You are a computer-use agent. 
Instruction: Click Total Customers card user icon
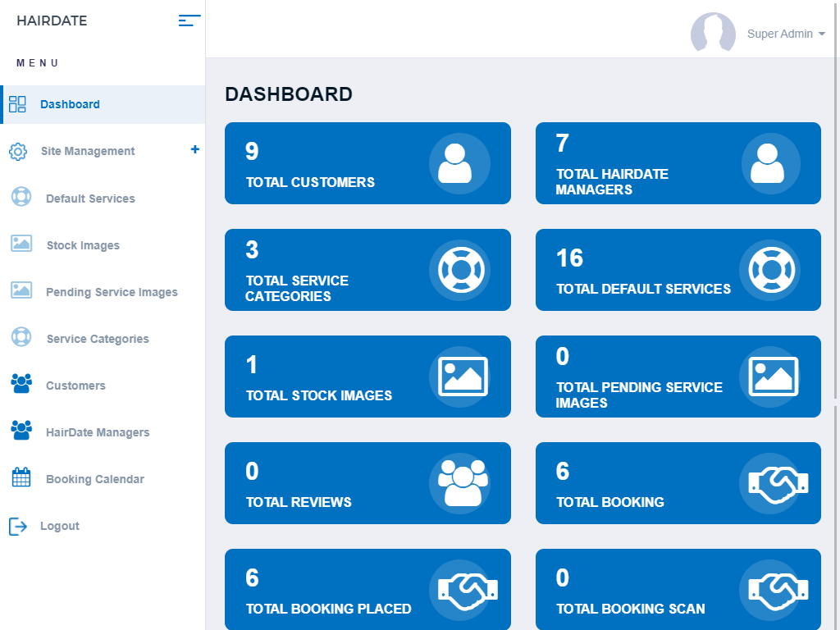click(454, 163)
